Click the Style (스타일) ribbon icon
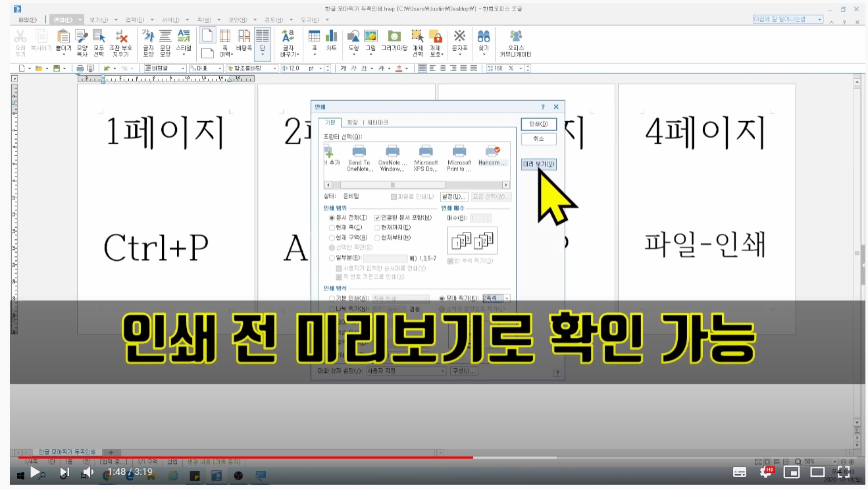The height and width of the screenshot is (490, 868). pyautogui.click(x=184, y=43)
